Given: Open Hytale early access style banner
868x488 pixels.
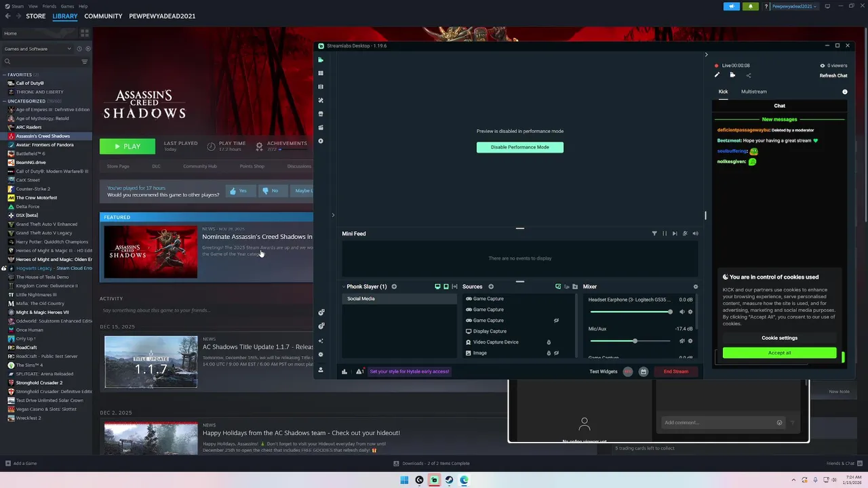Looking at the screenshot, I should click(x=410, y=371).
